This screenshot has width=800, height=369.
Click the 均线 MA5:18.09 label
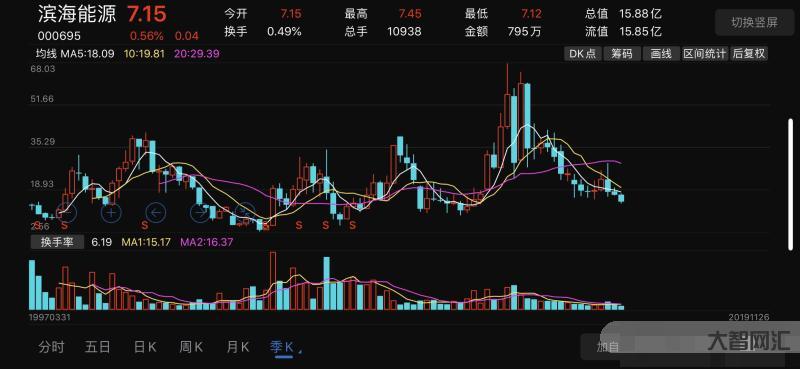click(75, 54)
